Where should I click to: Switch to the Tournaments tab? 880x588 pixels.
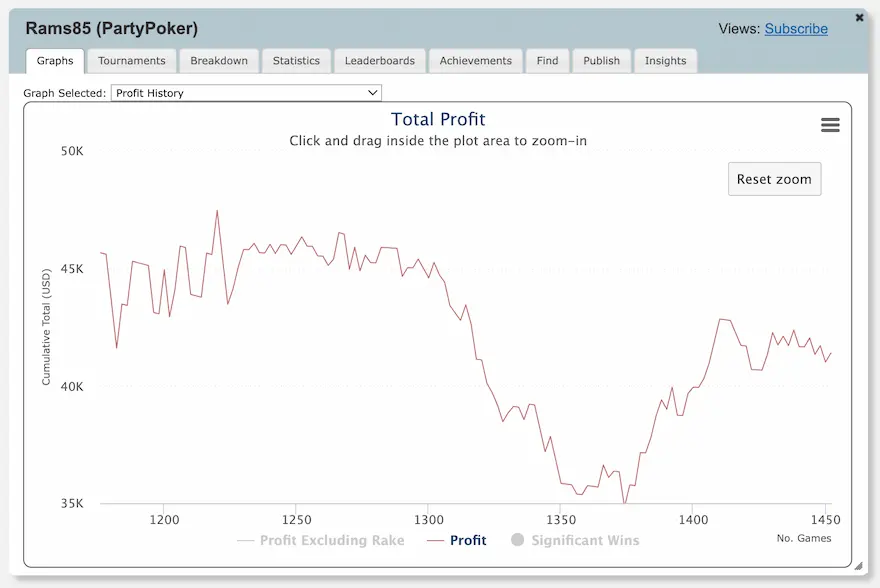click(132, 61)
